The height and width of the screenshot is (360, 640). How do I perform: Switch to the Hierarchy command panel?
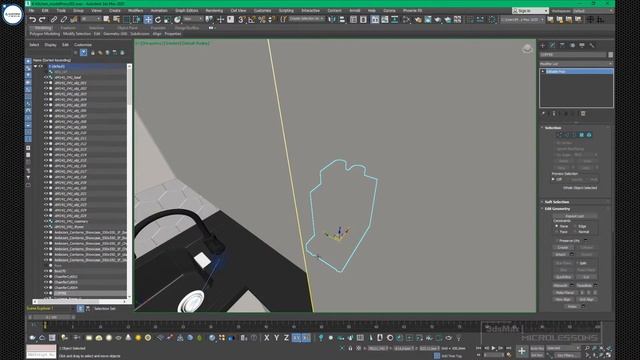562,45
